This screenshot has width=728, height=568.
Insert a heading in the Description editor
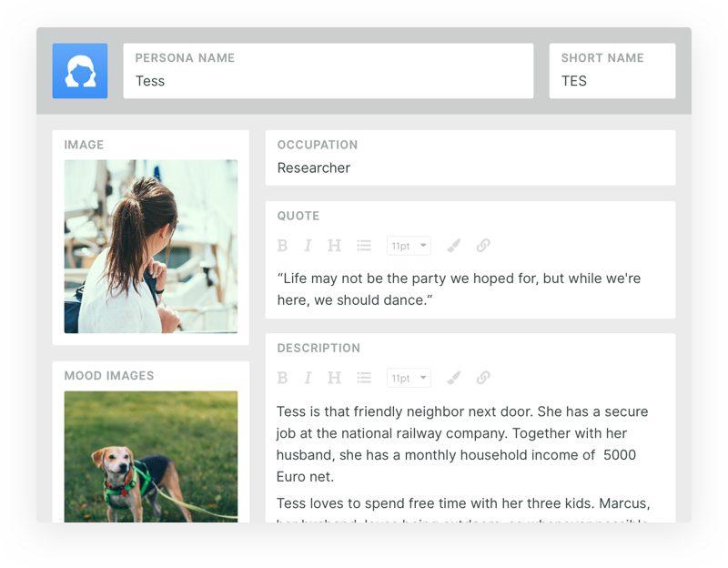coord(334,377)
